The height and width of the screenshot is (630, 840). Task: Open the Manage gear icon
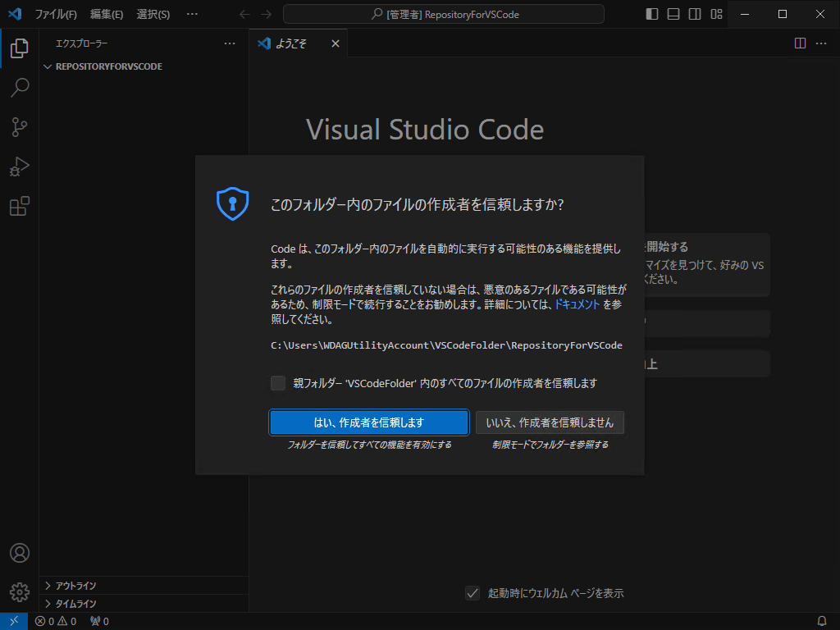click(20, 592)
